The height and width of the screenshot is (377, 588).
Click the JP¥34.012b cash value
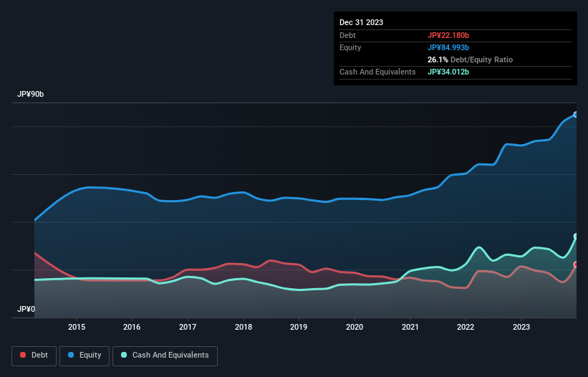(448, 72)
